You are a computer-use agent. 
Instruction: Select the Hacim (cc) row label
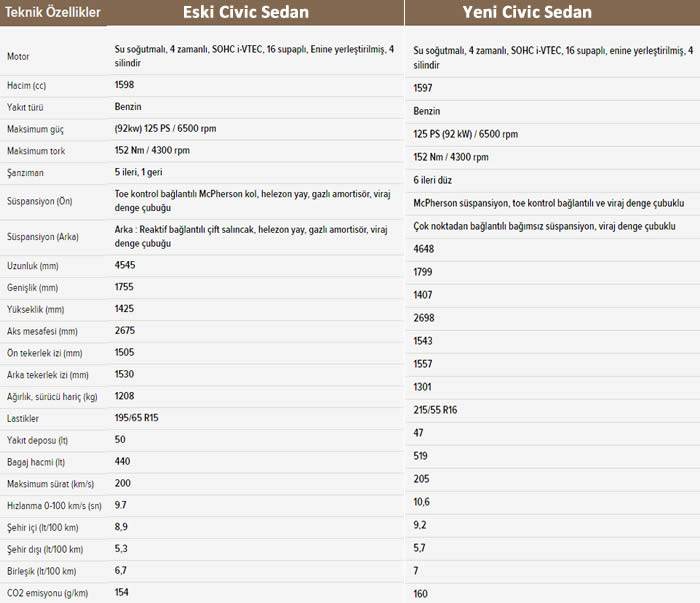pyautogui.click(x=26, y=85)
